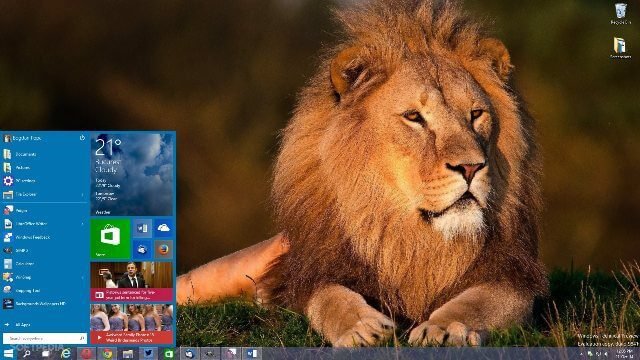Open the green Store tile
The image size is (640, 360).
click(110, 238)
